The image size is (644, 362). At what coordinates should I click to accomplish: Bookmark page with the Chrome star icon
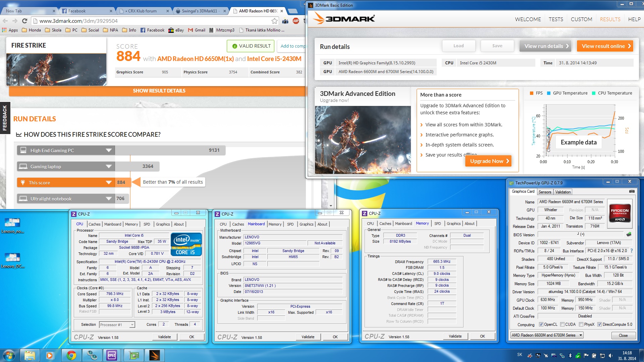click(x=274, y=21)
